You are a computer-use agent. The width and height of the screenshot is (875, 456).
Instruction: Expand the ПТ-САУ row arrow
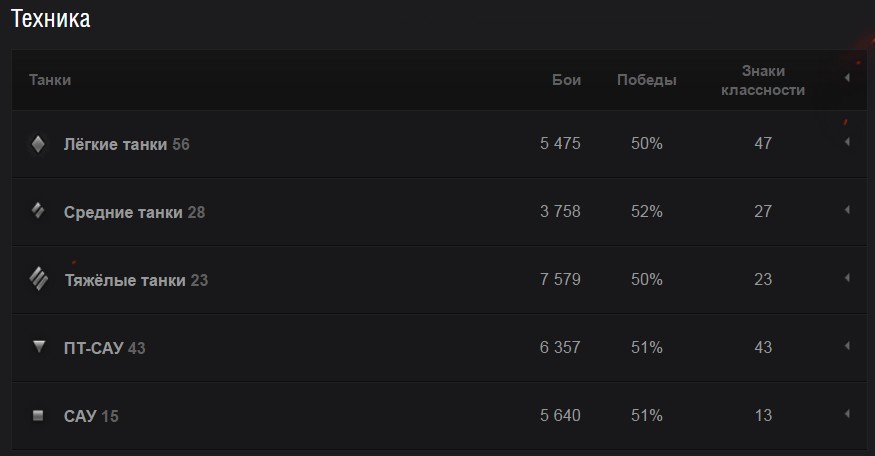[x=847, y=346]
